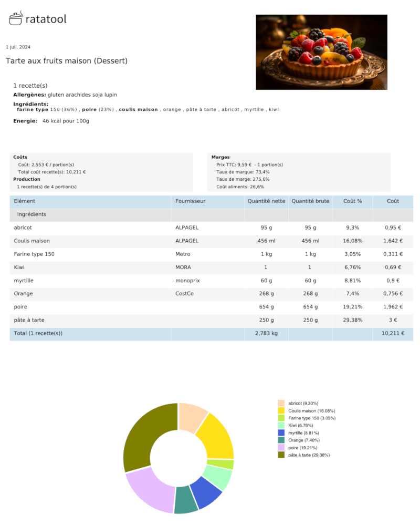This screenshot has width=420, height=525.
Task: Select the yellow Coulis maison legend swatch
Action: (x=281, y=410)
